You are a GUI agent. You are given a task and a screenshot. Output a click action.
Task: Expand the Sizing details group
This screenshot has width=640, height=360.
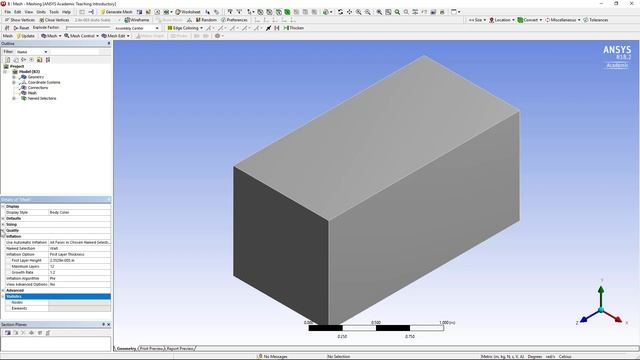point(3,224)
